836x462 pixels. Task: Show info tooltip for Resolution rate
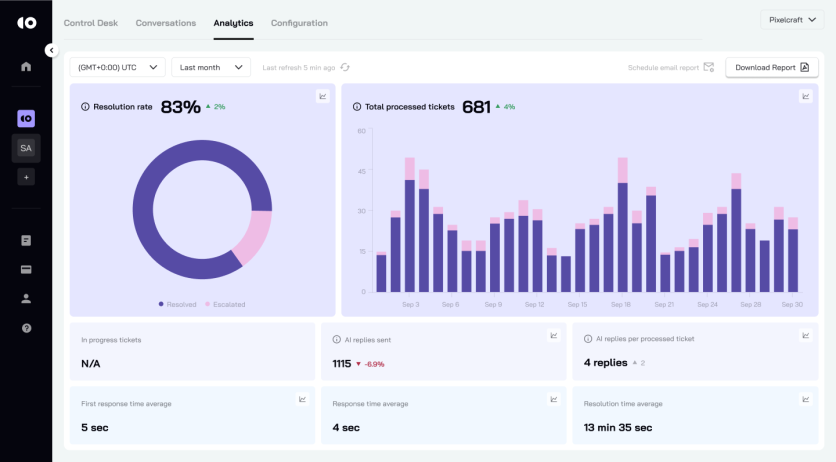(85, 106)
